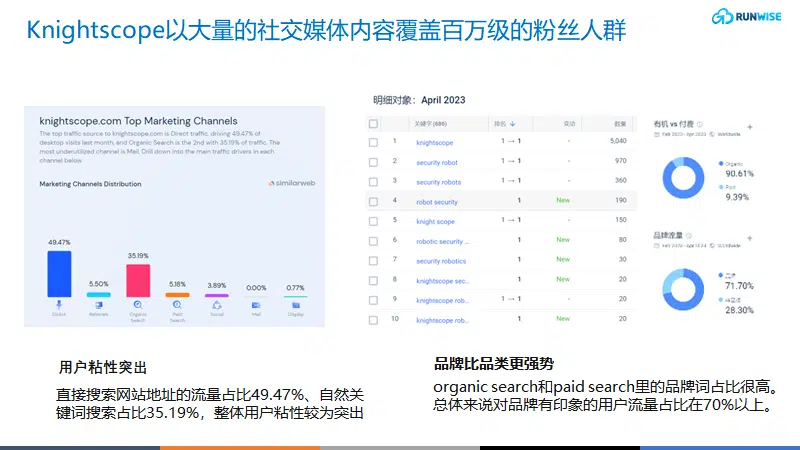800x450 pixels.
Task: Click the Referrals channel icon
Action: [98, 305]
